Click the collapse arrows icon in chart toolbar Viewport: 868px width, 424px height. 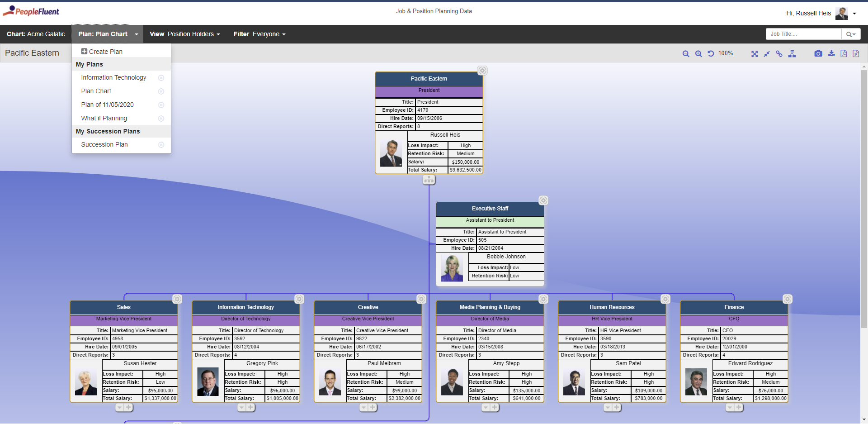[767, 54]
